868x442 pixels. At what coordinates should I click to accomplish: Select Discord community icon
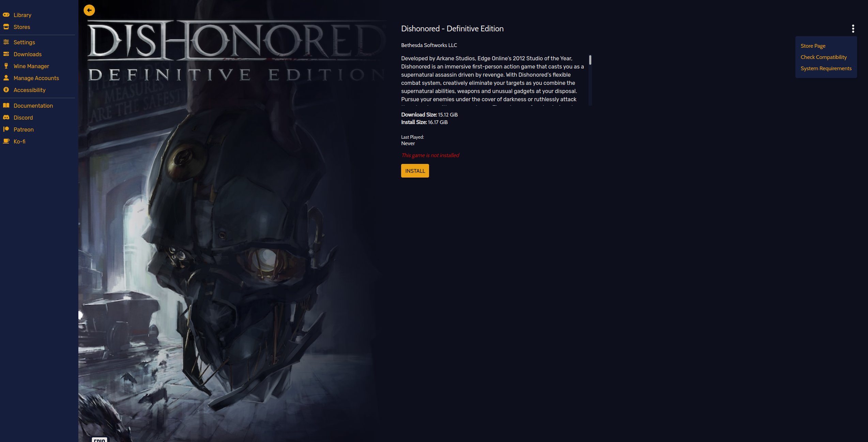[x=6, y=117]
